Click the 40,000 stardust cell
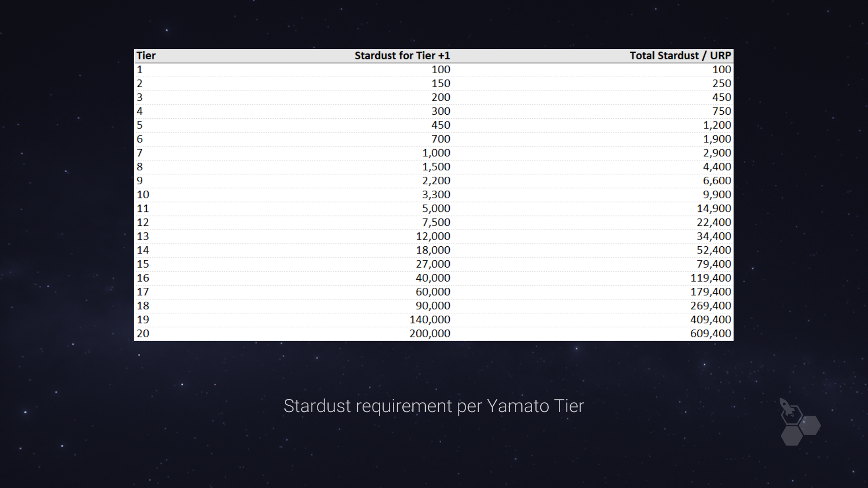Image resolution: width=868 pixels, height=488 pixels. pos(433,278)
